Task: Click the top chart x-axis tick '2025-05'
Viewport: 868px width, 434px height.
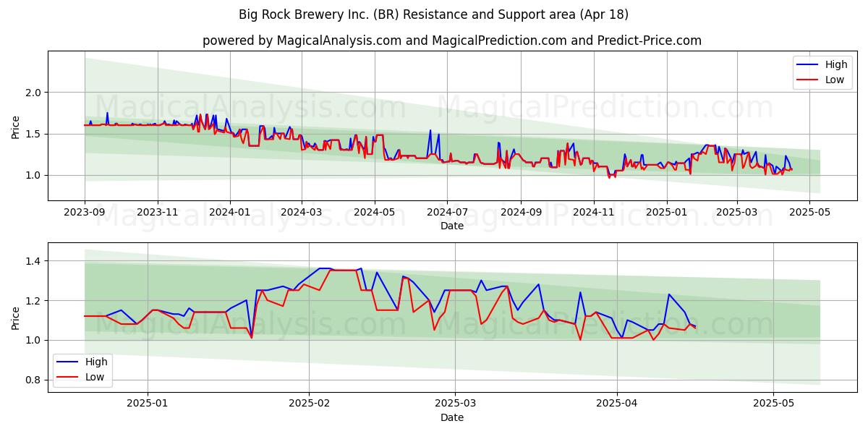Action: click(809, 213)
